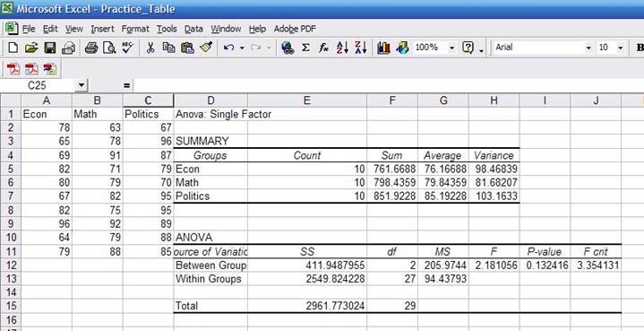This screenshot has height=331, width=644.
Task: Open the Tools menu
Action: coord(167,30)
